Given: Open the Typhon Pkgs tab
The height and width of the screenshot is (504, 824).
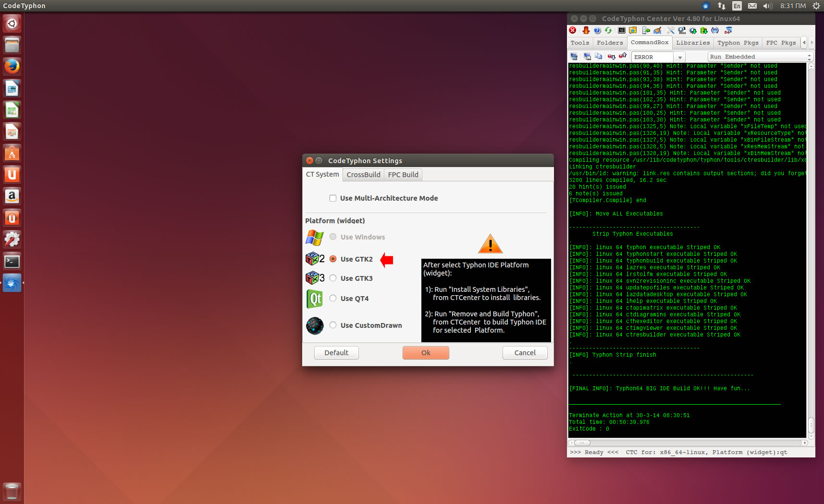Looking at the screenshot, I should point(738,43).
